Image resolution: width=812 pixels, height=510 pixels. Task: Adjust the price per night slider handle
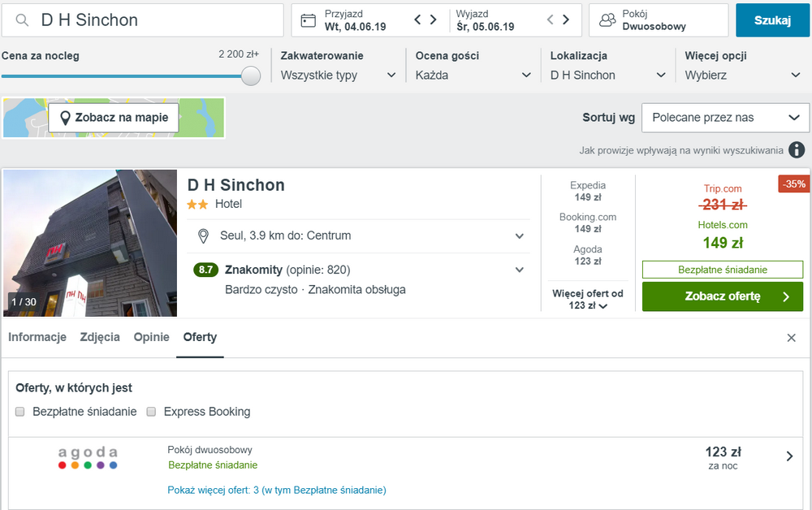tap(251, 76)
